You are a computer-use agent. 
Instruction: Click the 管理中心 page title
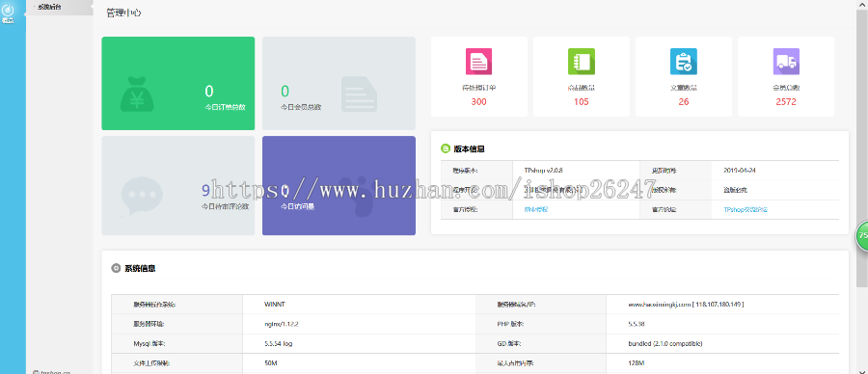tap(122, 13)
